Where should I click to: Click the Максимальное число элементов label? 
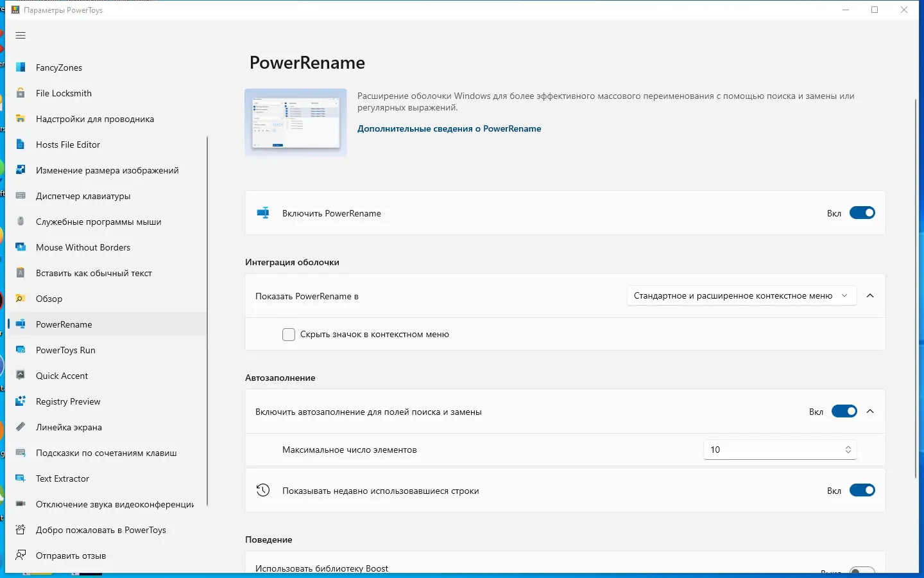(x=350, y=450)
